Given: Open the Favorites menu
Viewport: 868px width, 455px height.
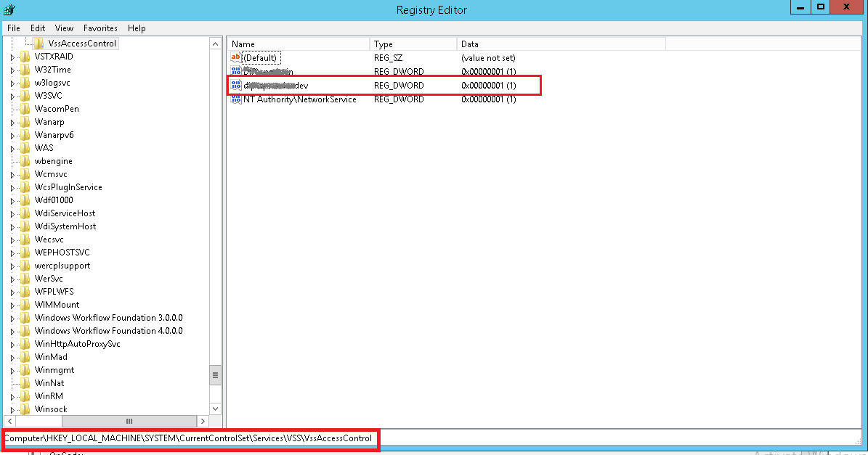Looking at the screenshot, I should coord(100,28).
